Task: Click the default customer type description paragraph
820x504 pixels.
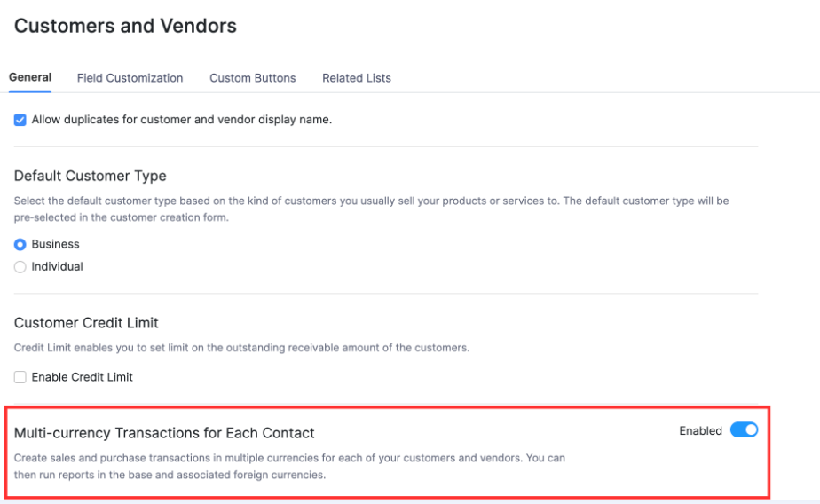Action: coord(371,209)
